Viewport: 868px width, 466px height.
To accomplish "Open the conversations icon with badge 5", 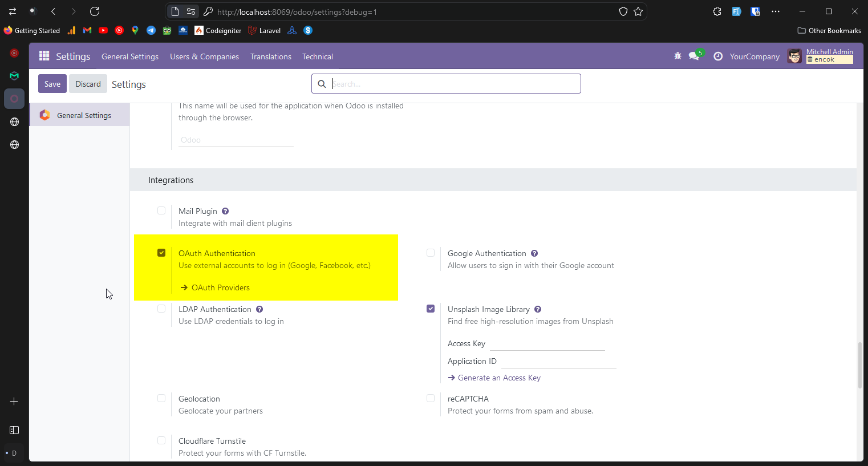I will click(695, 55).
